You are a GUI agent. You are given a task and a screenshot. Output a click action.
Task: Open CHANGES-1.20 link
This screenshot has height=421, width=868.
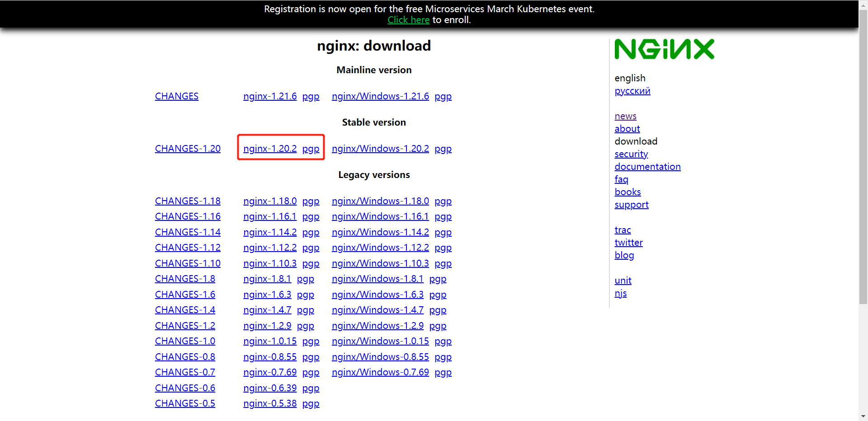click(188, 149)
